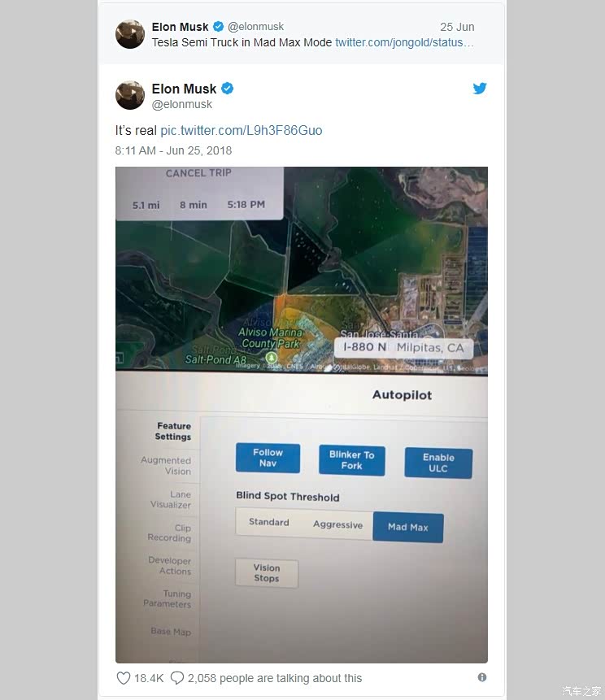Click the info icon below the tweet
Viewport: 605px width, 700px height.
pyautogui.click(x=481, y=677)
